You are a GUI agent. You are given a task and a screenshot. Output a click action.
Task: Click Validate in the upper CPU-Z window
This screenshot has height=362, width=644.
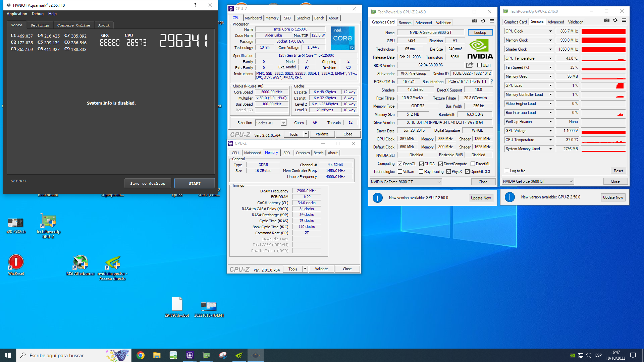pyautogui.click(x=322, y=134)
